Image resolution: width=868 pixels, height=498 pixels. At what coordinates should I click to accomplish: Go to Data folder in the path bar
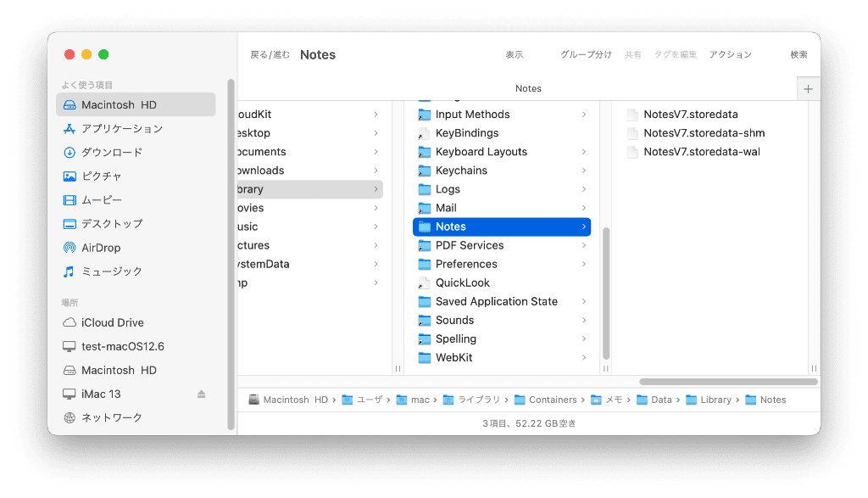pyautogui.click(x=654, y=400)
